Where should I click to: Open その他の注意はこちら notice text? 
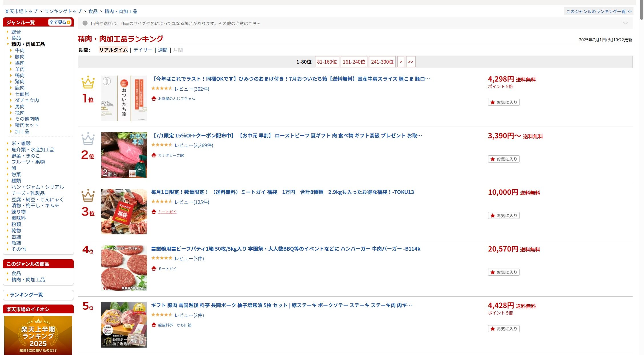240,23
